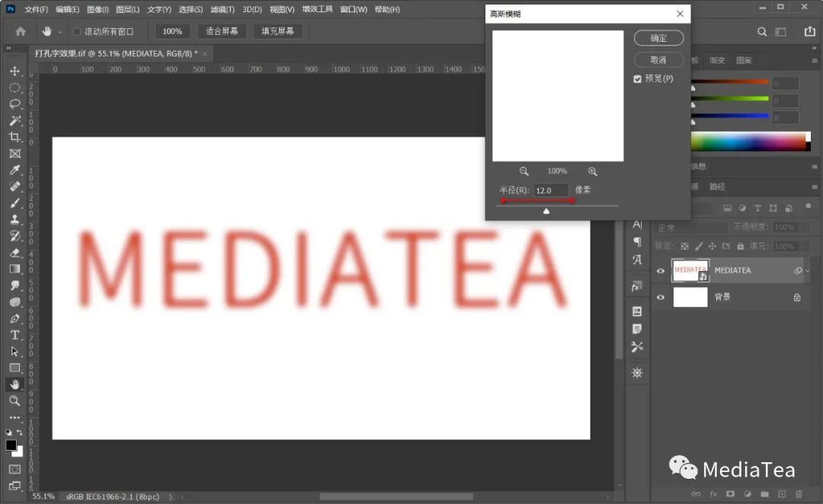823x504 pixels.
Task: Click the Fit Screen button
Action: 222,31
